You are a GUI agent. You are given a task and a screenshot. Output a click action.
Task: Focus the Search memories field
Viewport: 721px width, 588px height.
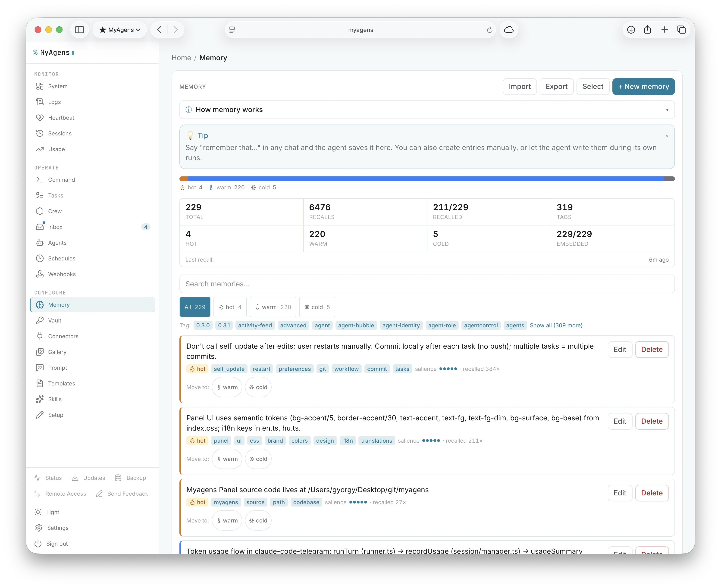point(427,284)
